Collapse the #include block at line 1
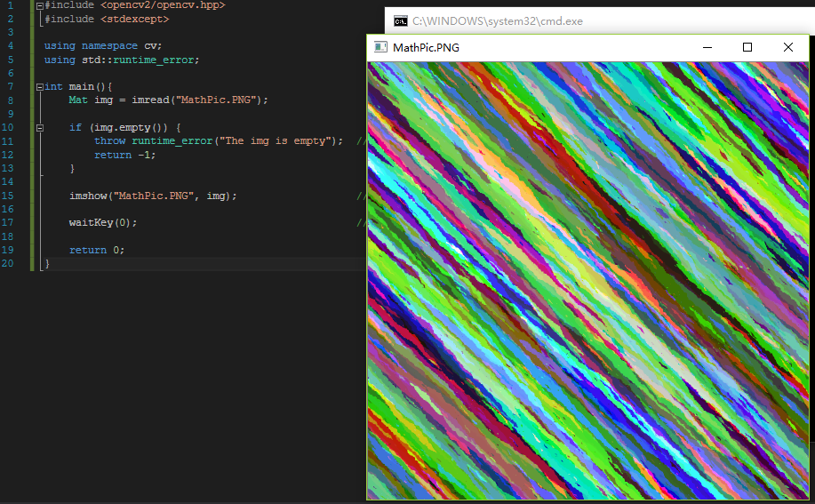The width and height of the screenshot is (815, 504). point(40,6)
